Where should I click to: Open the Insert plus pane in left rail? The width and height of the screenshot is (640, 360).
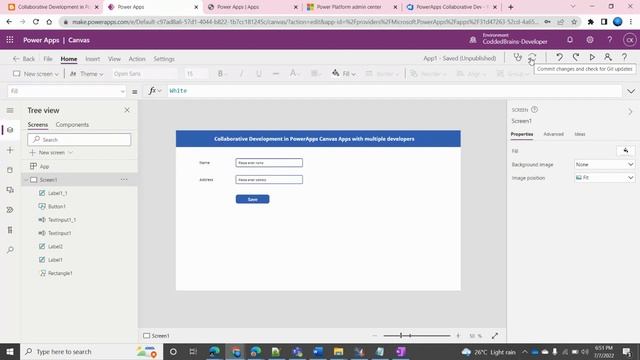[10, 150]
